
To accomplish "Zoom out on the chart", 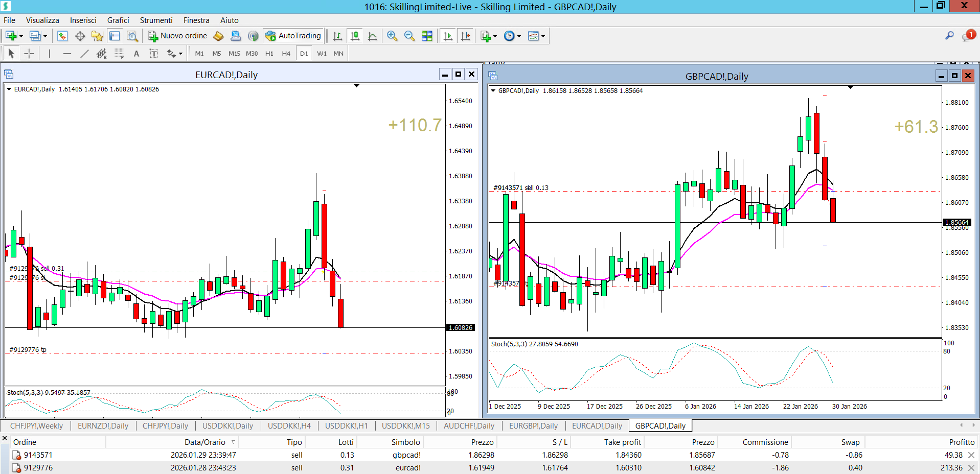I will pos(409,36).
